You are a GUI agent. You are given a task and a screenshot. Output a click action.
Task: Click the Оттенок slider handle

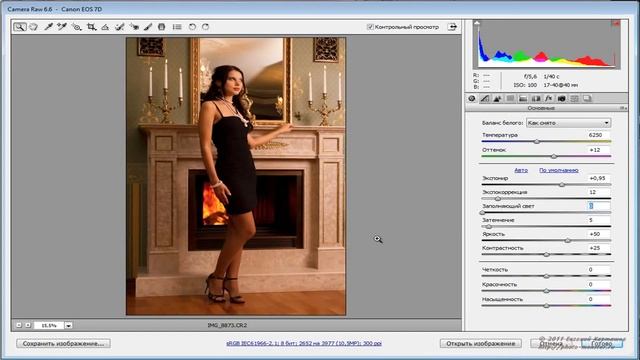[554, 156]
